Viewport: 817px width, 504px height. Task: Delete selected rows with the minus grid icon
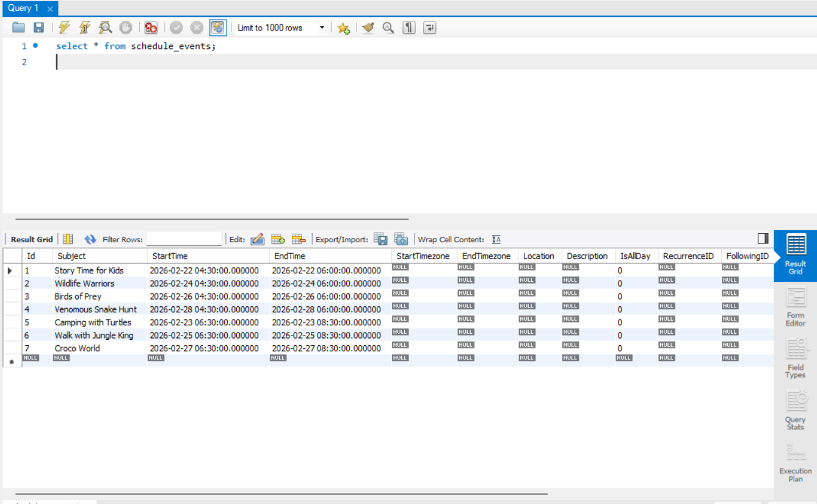click(299, 239)
